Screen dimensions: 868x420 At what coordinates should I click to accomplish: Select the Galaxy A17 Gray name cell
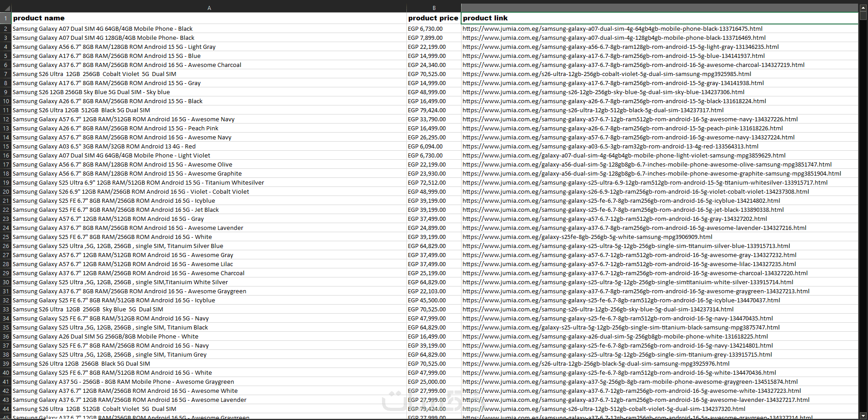209,83
